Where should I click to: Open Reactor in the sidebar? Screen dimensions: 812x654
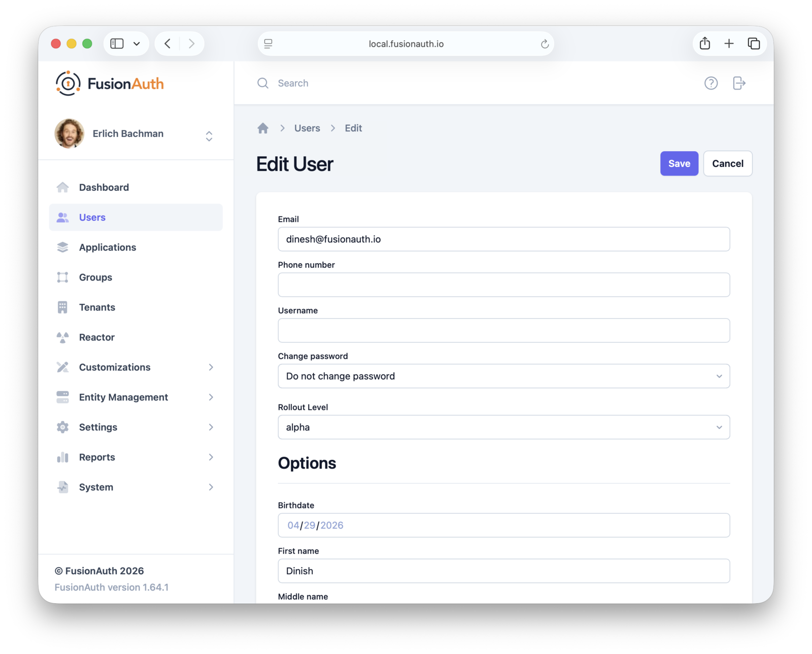coord(136,337)
